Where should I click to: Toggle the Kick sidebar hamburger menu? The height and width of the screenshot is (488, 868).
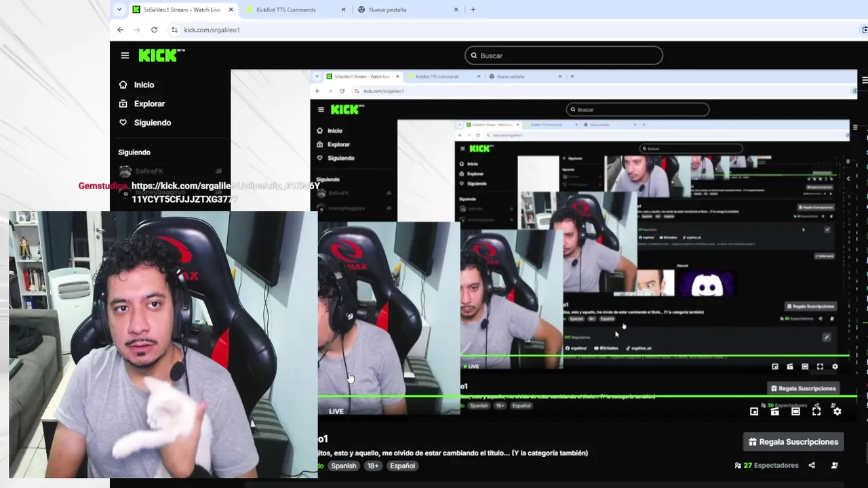tap(125, 56)
